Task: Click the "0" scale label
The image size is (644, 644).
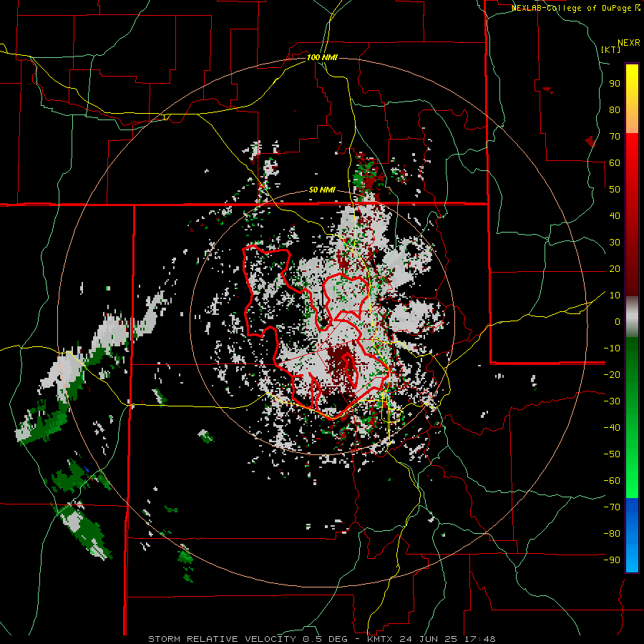Action: pyautogui.click(x=618, y=322)
